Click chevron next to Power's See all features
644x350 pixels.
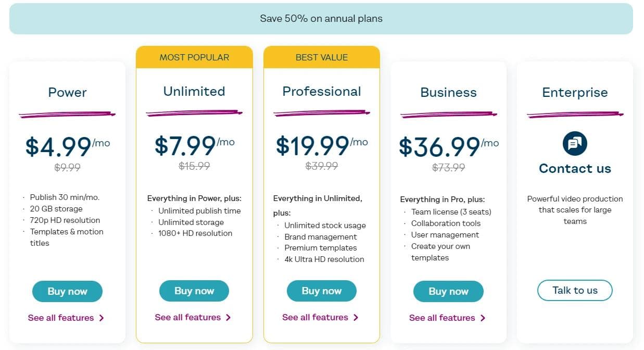[102, 318]
